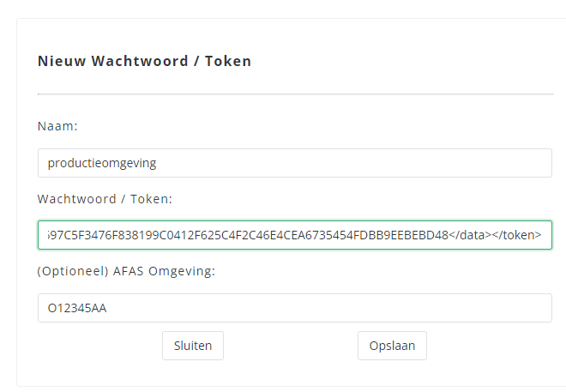Save the token with Opslaan
Screen dimensions: 566x392
click(392, 346)
